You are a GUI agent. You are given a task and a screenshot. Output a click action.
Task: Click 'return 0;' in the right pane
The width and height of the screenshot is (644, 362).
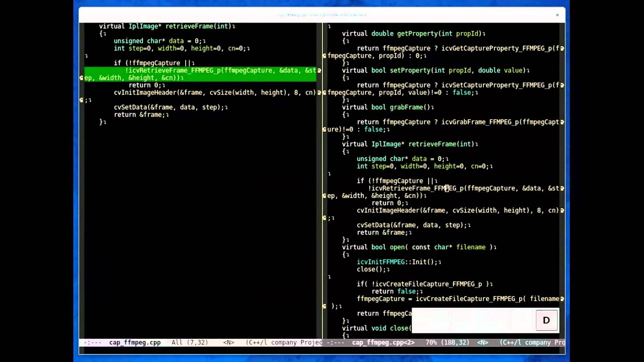(388, 203)
